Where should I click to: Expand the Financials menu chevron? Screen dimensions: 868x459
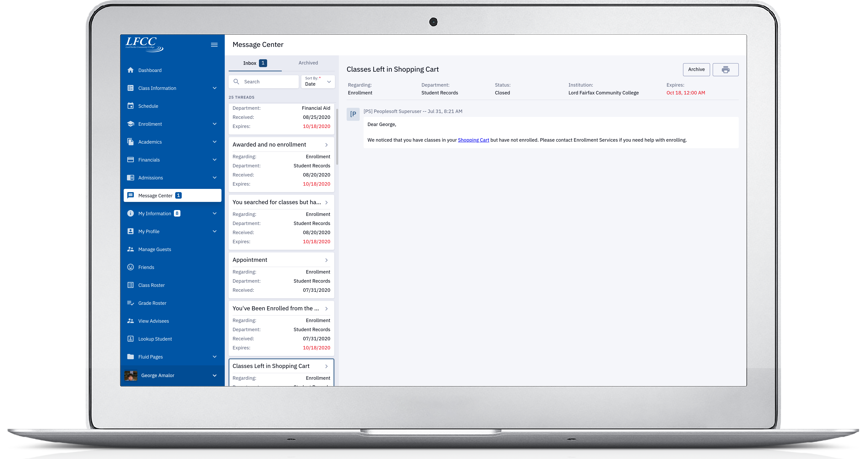215,160
